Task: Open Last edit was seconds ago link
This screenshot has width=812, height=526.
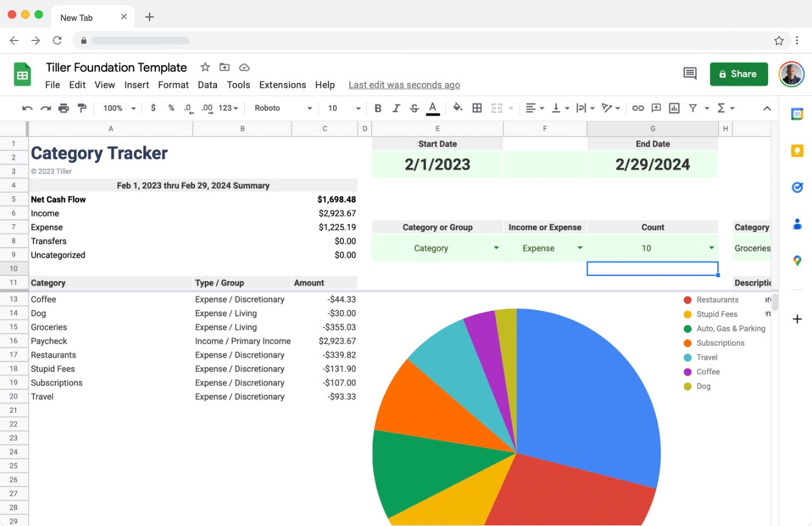Action: pos(405,85)
